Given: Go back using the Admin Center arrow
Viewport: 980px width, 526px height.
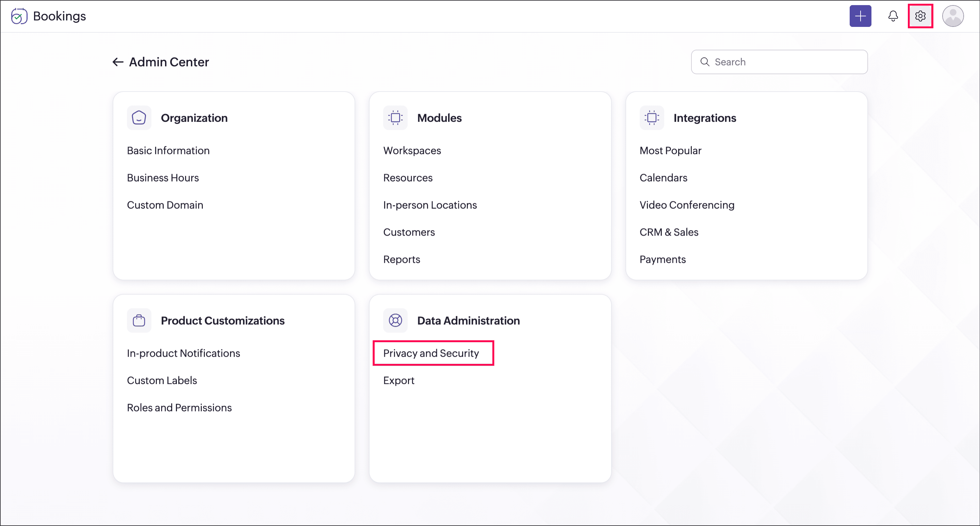Looking at the screenshot, I should coord(117,62).
